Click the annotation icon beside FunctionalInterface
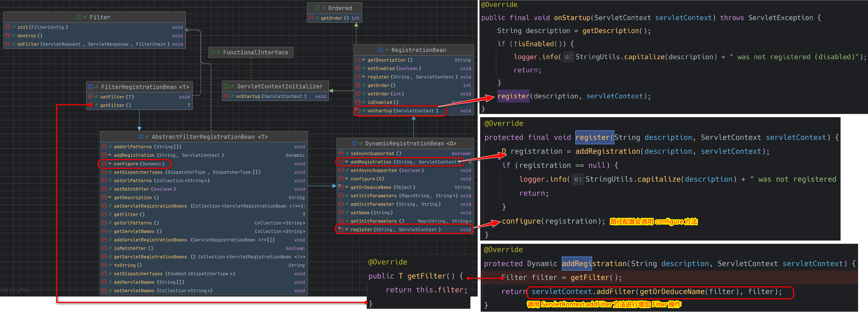Screen dimensions: 868x312 tap(212, 52)
